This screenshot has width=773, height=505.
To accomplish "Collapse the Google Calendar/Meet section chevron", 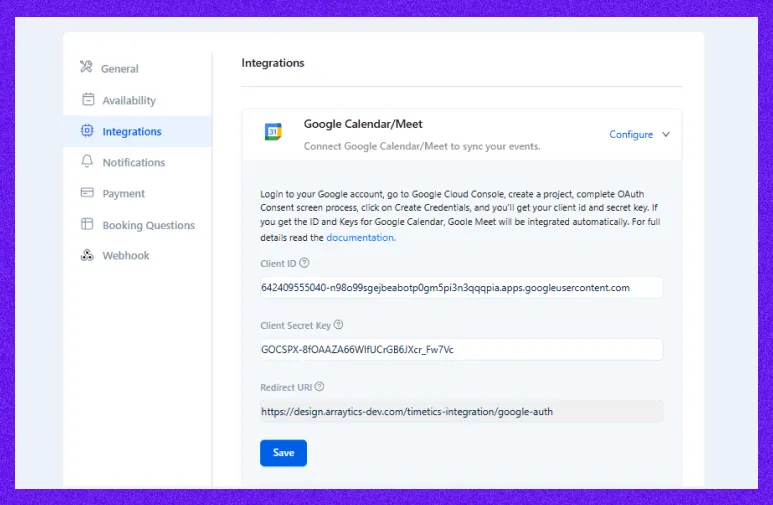I will pos(666,134).
